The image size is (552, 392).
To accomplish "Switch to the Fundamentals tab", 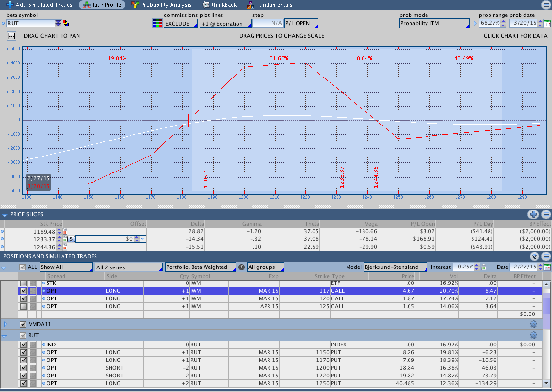I will (x=269, y=5).
